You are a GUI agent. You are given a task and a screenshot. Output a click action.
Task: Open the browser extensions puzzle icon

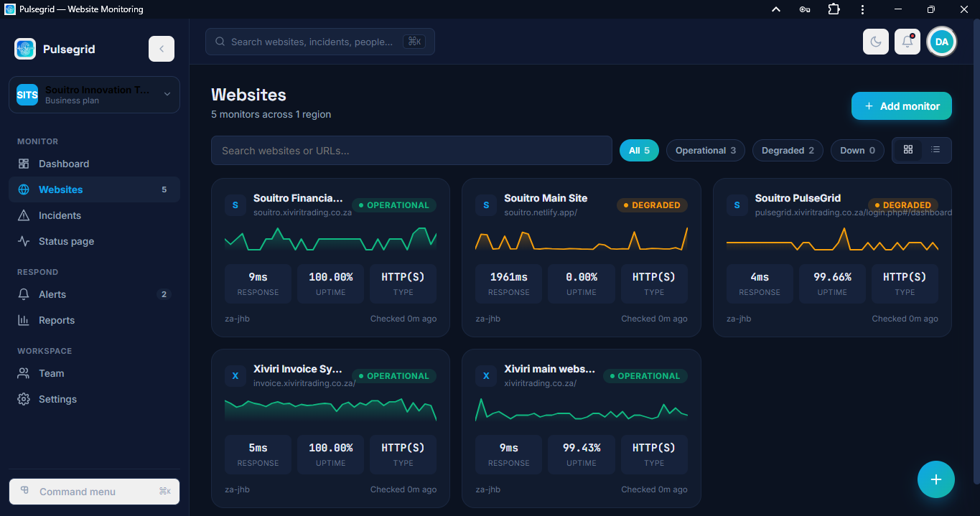click(834, 9)
